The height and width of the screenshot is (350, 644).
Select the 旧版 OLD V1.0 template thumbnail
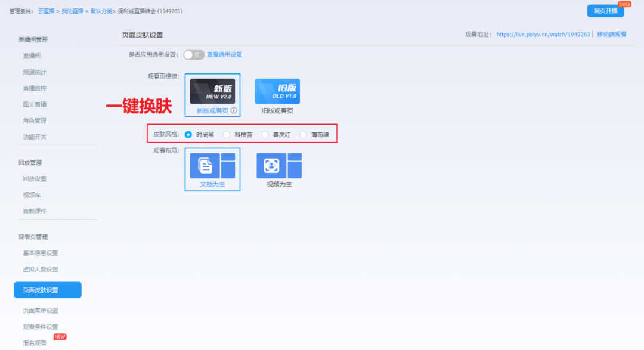[x=277, y=91]
